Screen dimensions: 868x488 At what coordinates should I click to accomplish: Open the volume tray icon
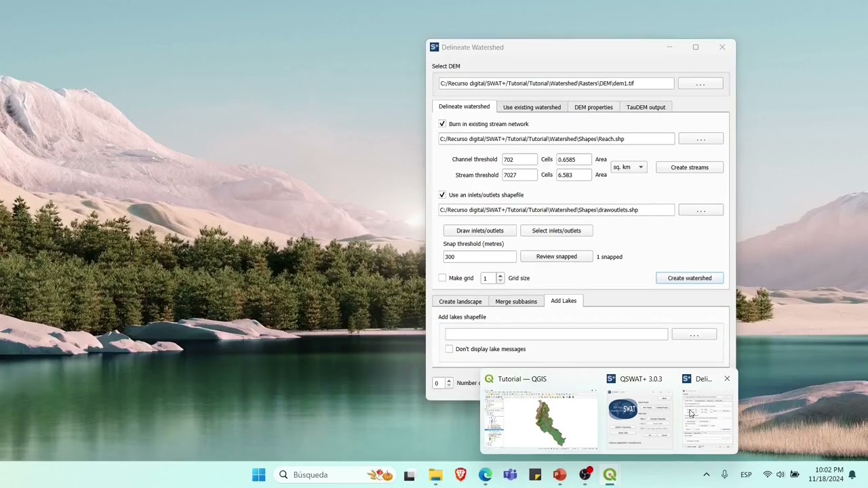[781, 475]
